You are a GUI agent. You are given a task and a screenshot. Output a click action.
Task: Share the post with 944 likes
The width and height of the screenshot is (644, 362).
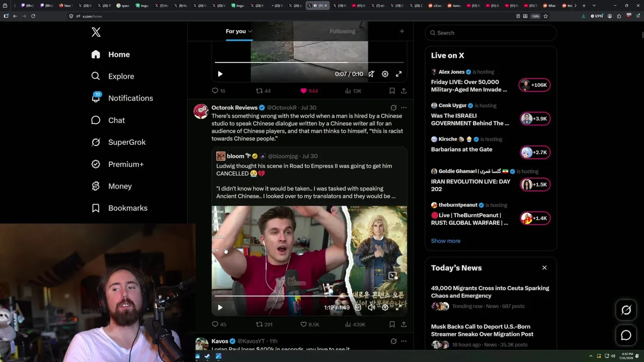(x=404, y=91)
